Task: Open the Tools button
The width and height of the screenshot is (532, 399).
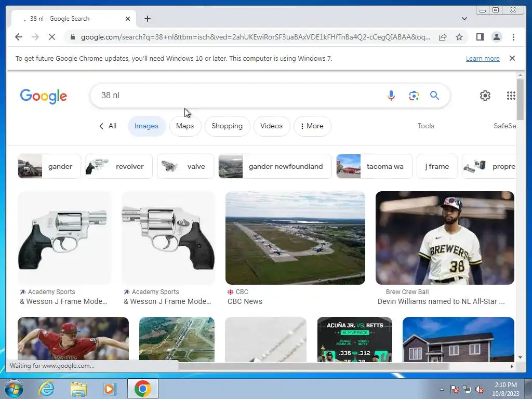Action: pyautogui.click(x=425, y=126)
